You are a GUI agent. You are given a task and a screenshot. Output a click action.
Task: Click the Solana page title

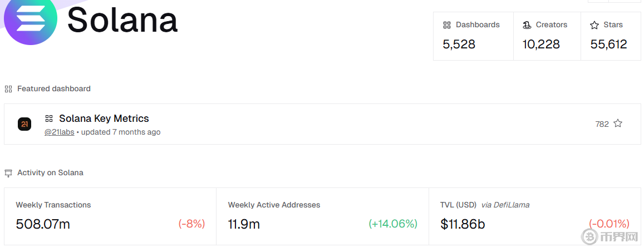pos(122,20)
